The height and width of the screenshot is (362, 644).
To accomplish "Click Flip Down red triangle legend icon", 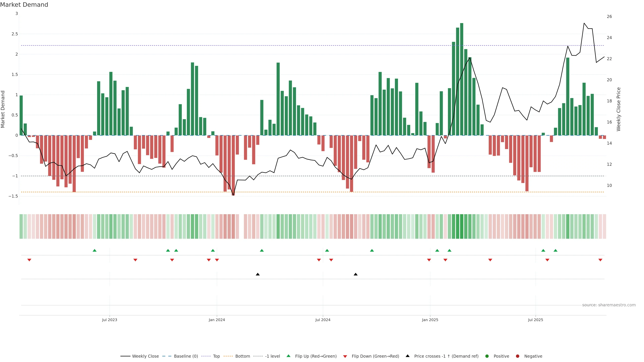I will pyautogui.click(x=345, y=356).
